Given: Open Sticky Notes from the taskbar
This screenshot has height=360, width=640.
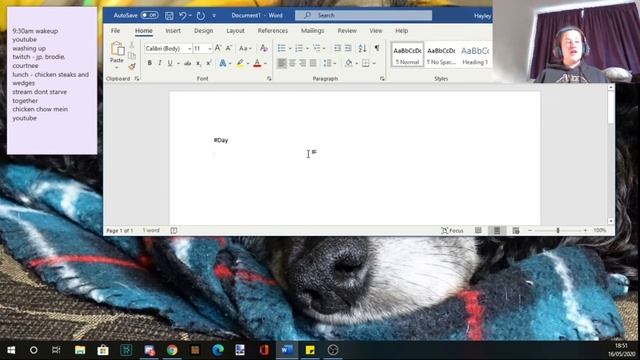Looking at the screenshot, I should point(310,350).
